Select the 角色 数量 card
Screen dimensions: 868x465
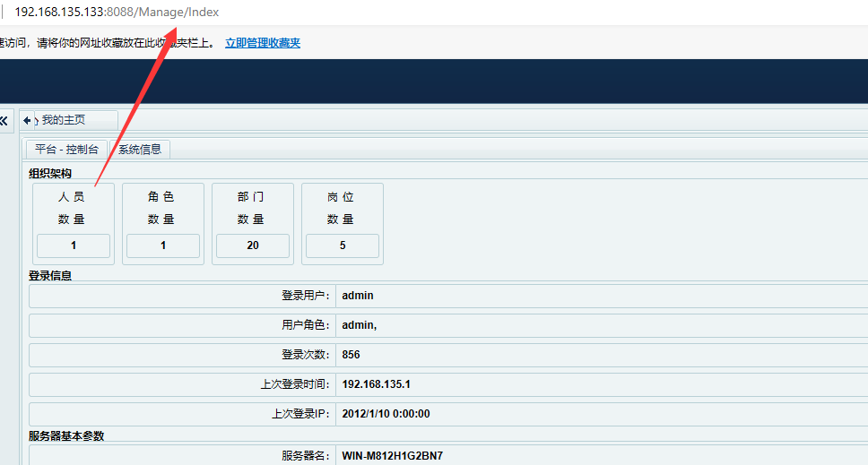[162, 208]
